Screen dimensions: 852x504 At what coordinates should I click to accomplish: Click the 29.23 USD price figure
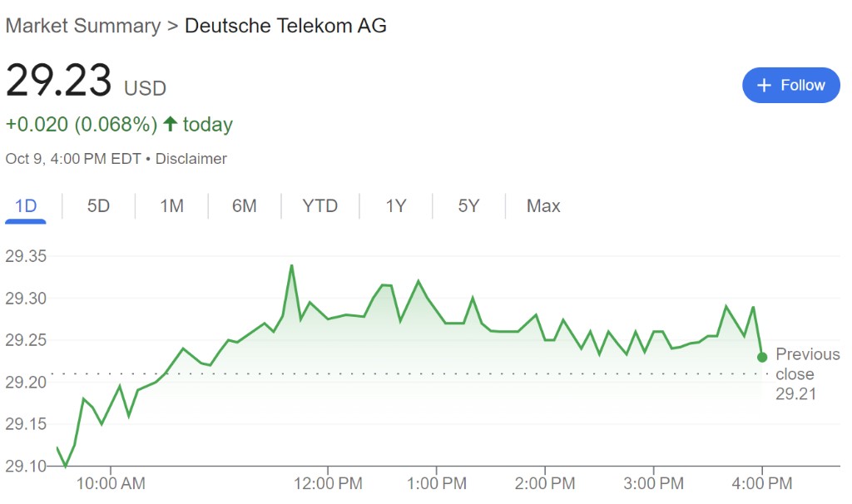point(59,82)
